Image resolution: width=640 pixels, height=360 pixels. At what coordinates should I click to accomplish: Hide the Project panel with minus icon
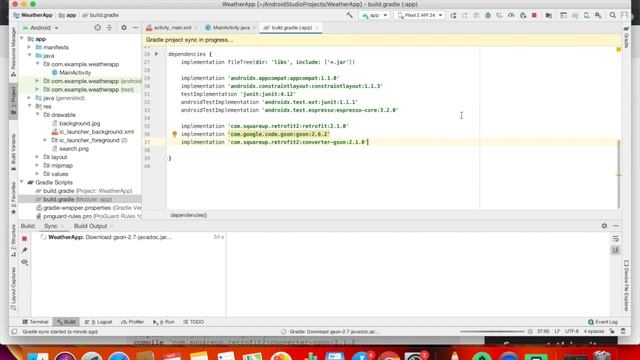[x=136, y=28]
